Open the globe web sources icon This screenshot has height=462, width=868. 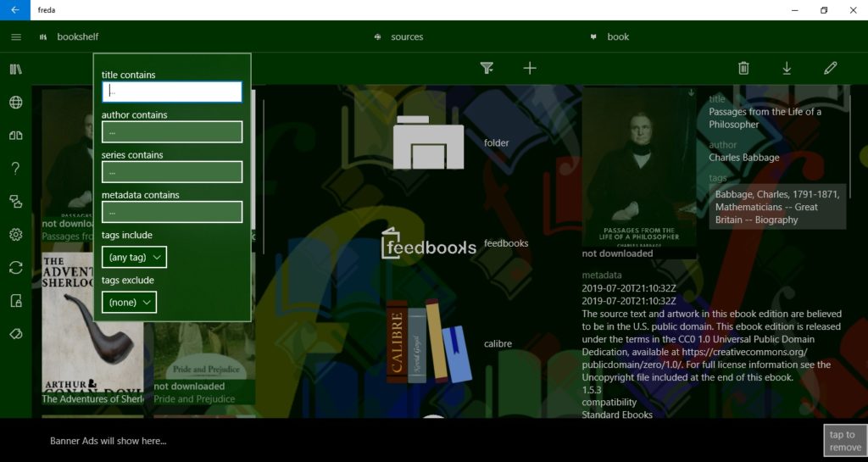click(16, 103)
